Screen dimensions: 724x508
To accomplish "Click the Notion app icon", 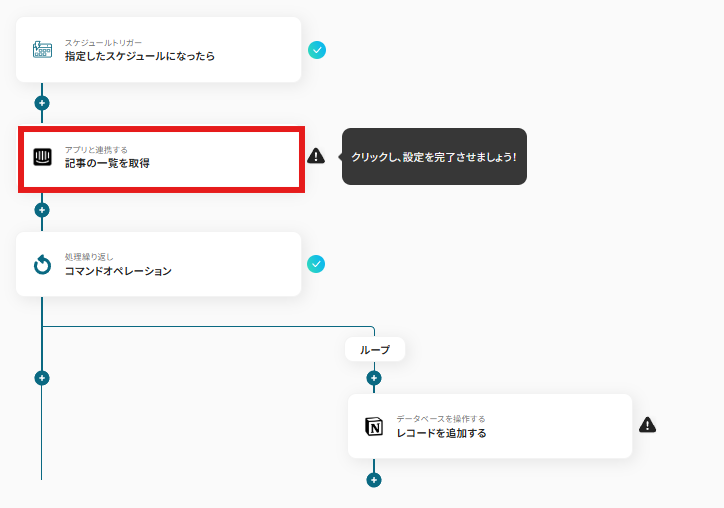I will click(x=374, y=426).
